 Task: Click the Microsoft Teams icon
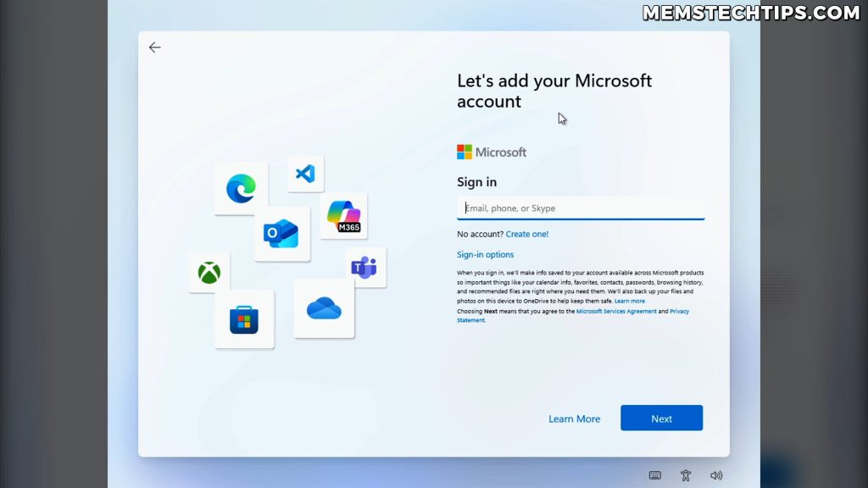364,268
